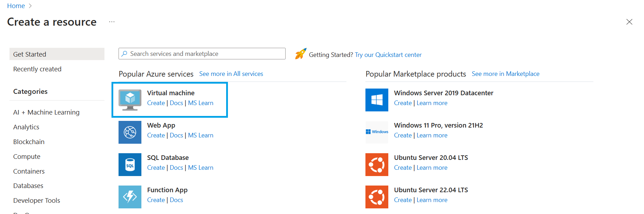
Task: Open Docs for Virtual machine
Action: [176, 103]
